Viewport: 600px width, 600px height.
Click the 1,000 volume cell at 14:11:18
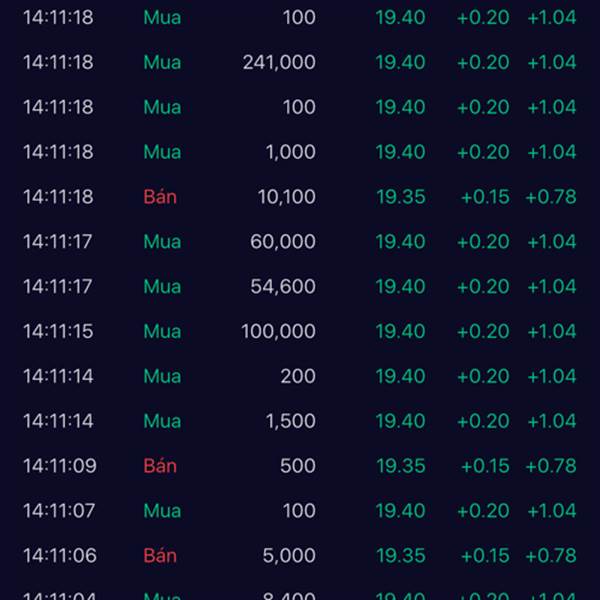(x=290, y=152)
